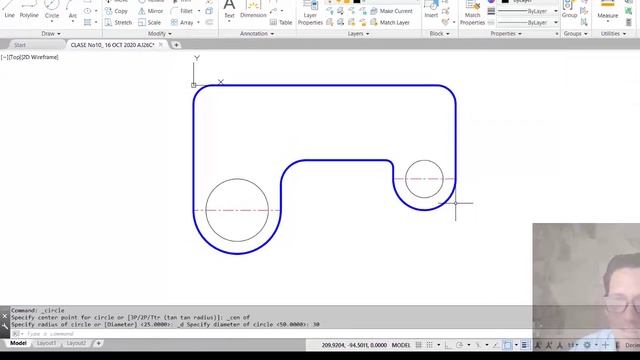
Task: Switch to the Layout1 tab
Action: tap(47, 343)
